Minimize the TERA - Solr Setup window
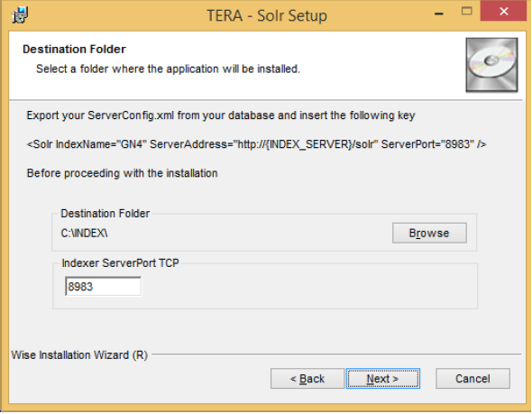Image resolution: width=532 pixels, height=414 pixels. [439, 14]
